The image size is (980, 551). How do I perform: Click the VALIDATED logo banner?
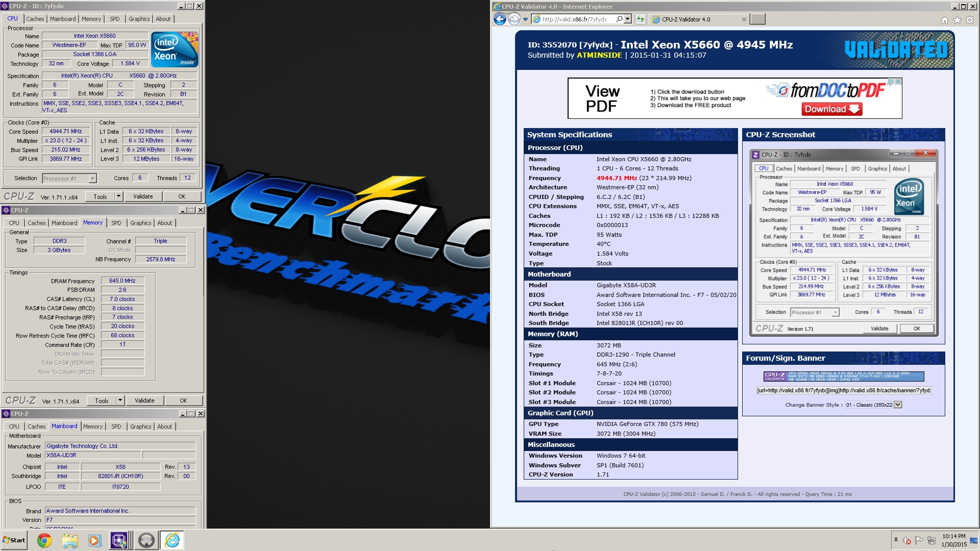pyautogui.click(x=896, y=50)
